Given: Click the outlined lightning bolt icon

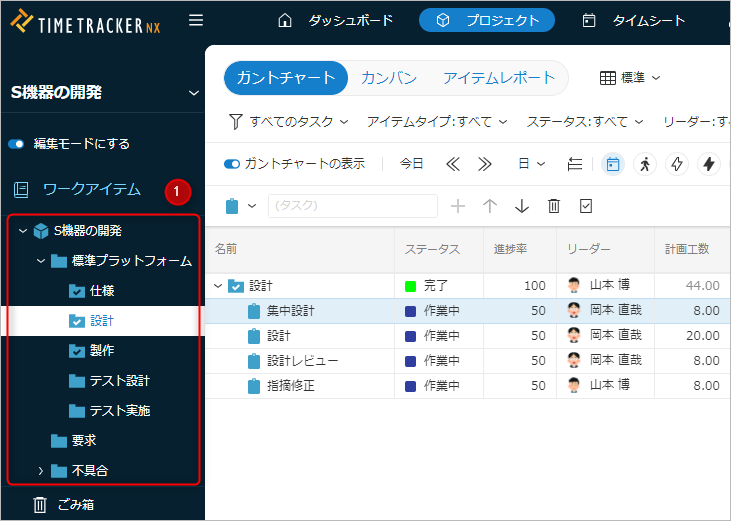Looking at the screenshot, I should [x=677, y=164].
